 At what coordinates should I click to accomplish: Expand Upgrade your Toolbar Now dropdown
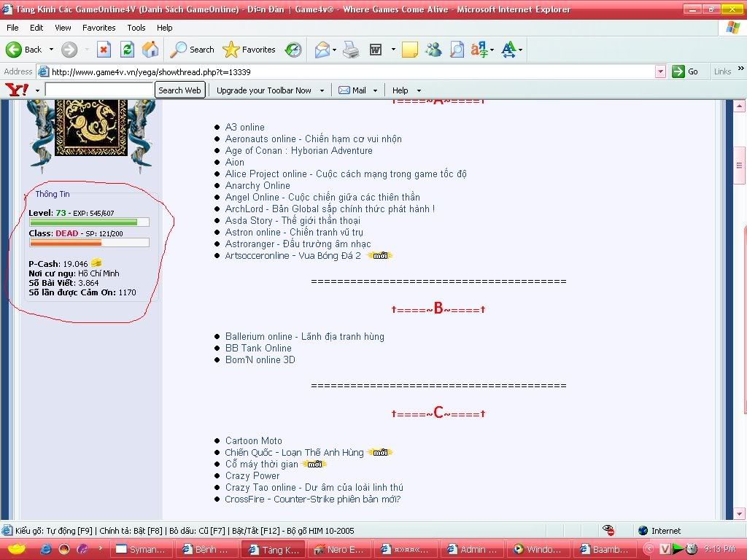click(x=322, y=90)
